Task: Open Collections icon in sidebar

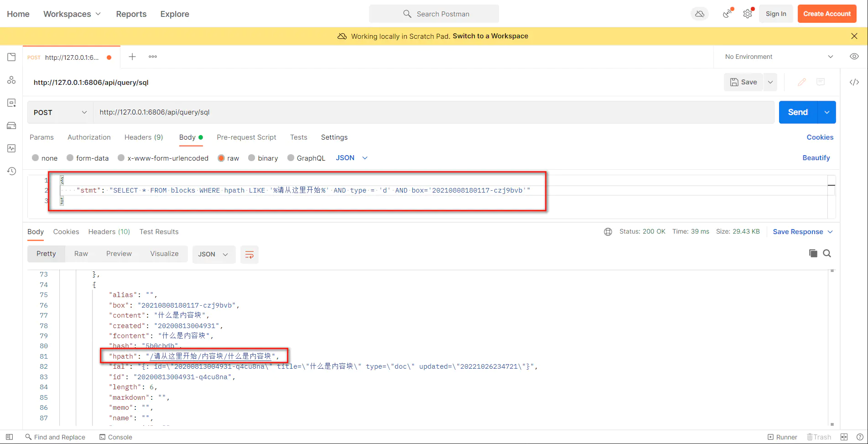Action: pyautogui.click(x=11, y=57)
